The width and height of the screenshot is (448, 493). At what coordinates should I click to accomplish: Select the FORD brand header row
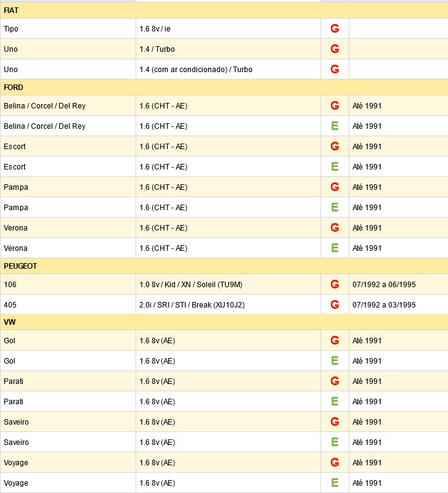click(224, 88)
